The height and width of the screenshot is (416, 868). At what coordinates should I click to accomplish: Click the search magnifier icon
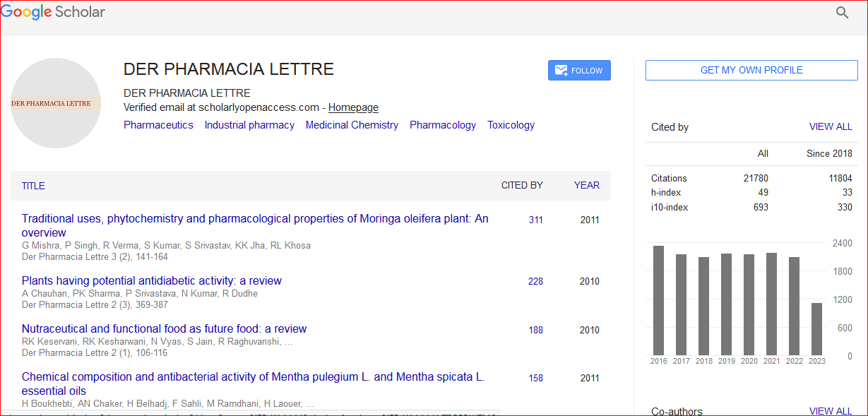click(x=842, y=13)
